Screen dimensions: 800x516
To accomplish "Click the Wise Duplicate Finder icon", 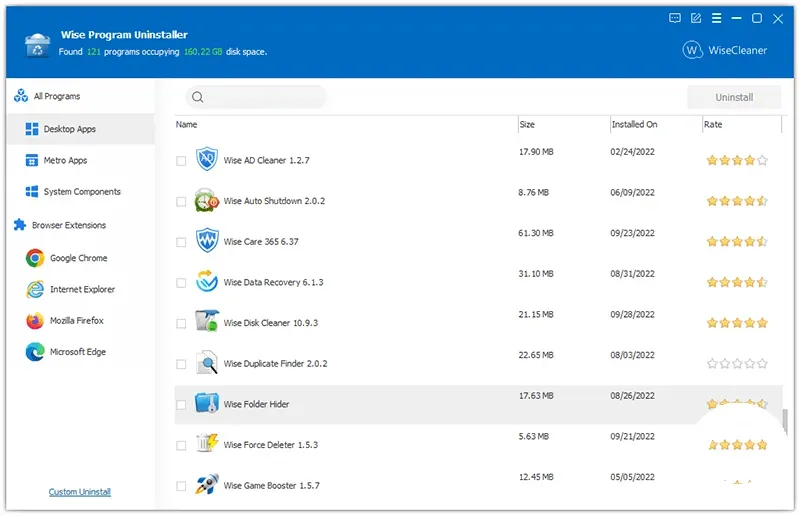I will coord(207,362).
